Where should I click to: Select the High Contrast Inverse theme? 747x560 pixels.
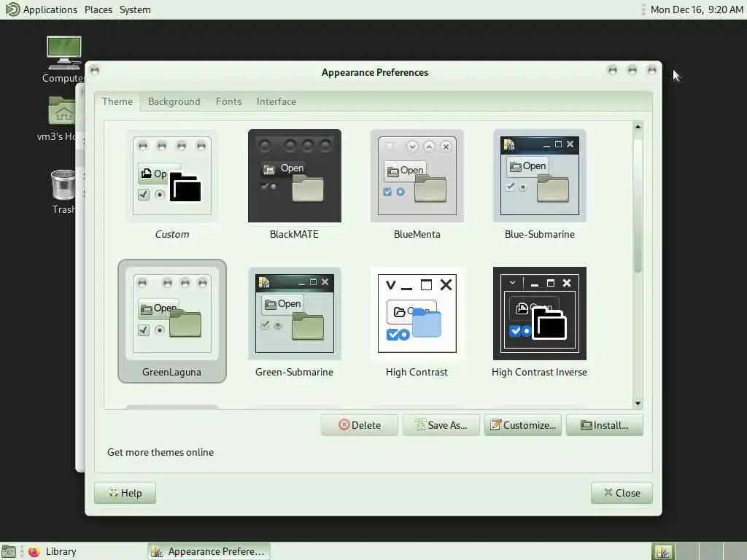tap(539, 314)
